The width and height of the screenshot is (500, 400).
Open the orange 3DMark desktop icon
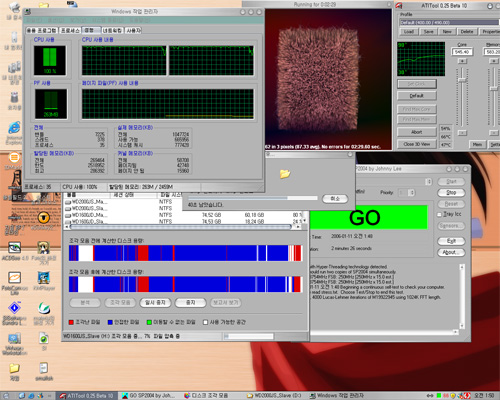[14, 157]
